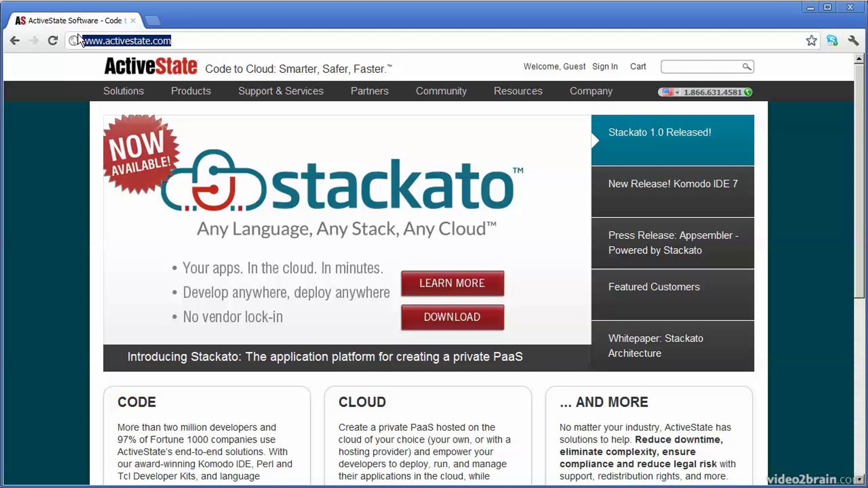Select Stackato 1.0 Released! panel
Viewport: 868px width, 488px height.
673,140
